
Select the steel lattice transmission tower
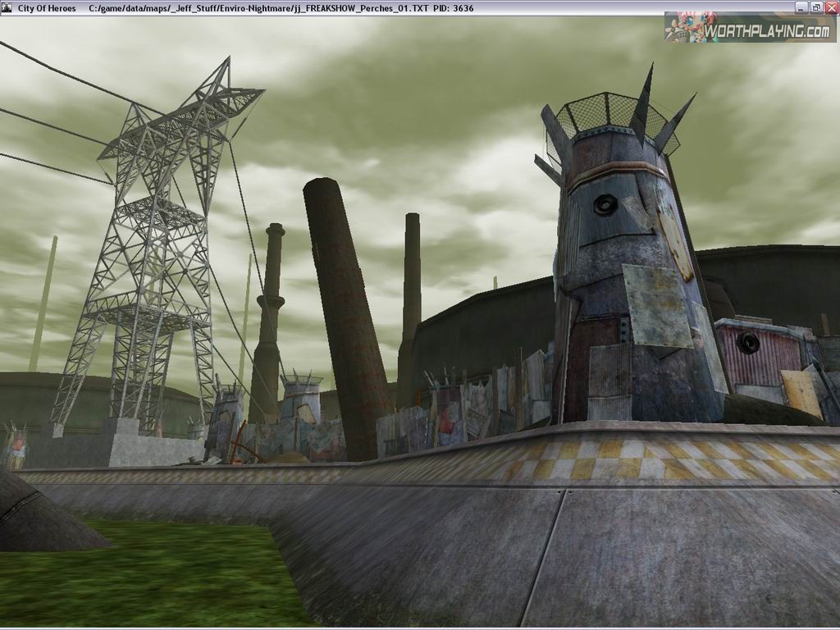tap(156, 246)
